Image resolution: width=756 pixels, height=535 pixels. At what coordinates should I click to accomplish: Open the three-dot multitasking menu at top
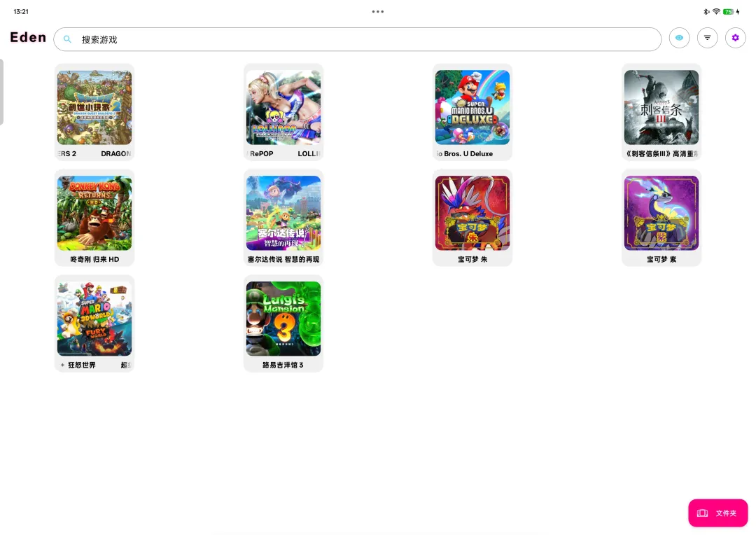378,12
